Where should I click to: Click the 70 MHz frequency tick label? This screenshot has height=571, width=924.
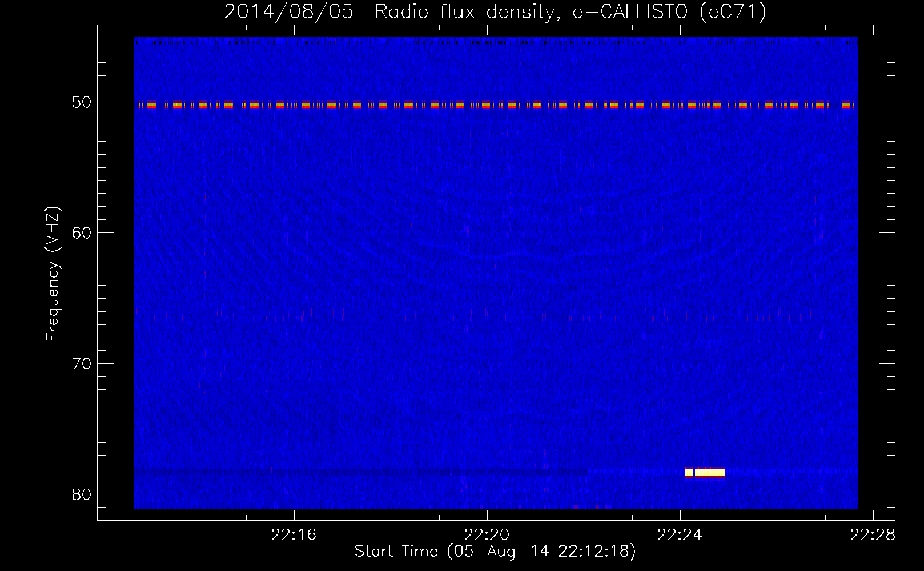82,364
